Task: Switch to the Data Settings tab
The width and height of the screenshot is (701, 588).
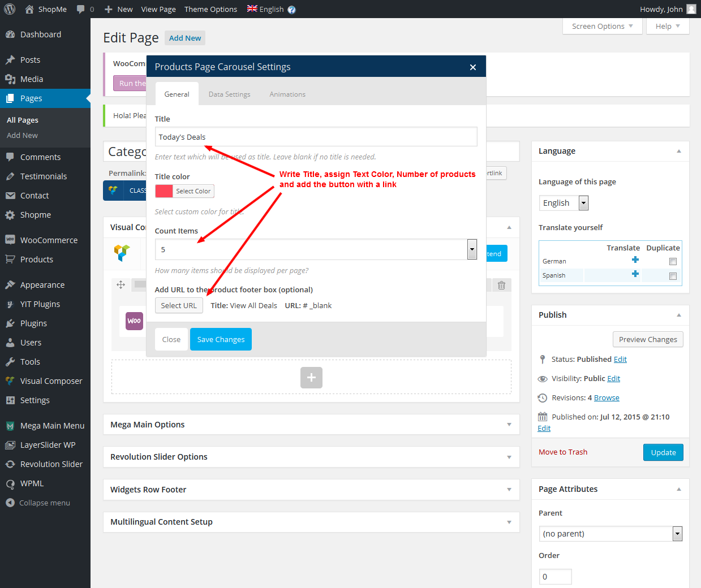Action: (x=229, y=94)
